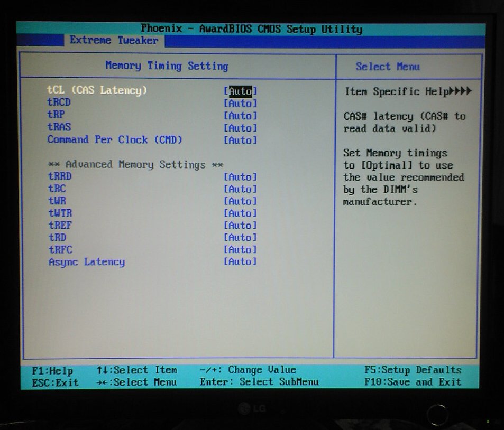This screenshot has width=504, height=430.
Task: Open the tWTR value field
Action: coord(241,213)
